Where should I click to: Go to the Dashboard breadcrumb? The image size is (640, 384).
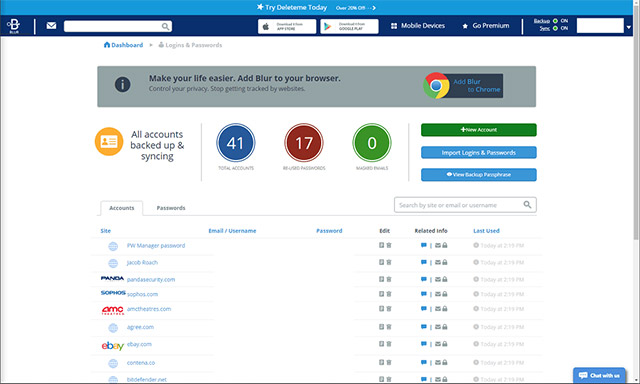123,45
